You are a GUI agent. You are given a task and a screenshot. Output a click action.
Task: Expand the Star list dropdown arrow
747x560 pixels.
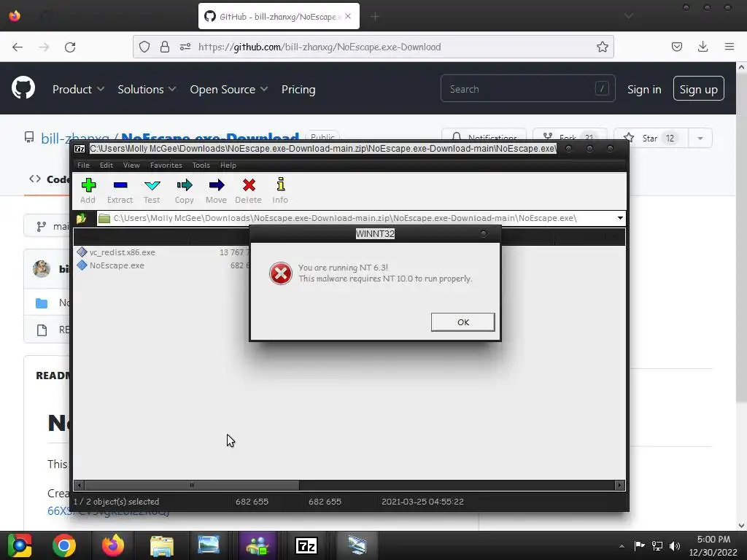click(x=700, y=138)
